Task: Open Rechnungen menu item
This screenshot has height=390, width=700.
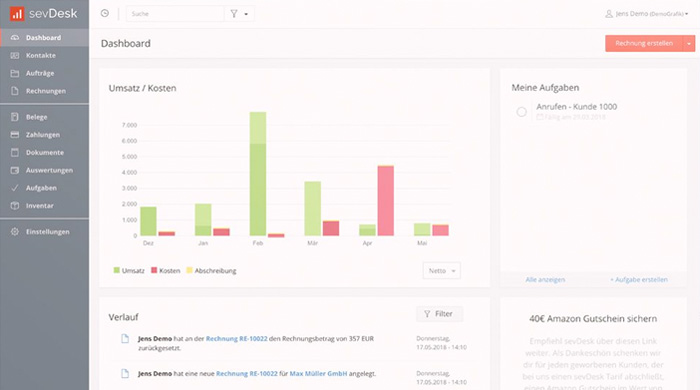Action: [45, 91]
